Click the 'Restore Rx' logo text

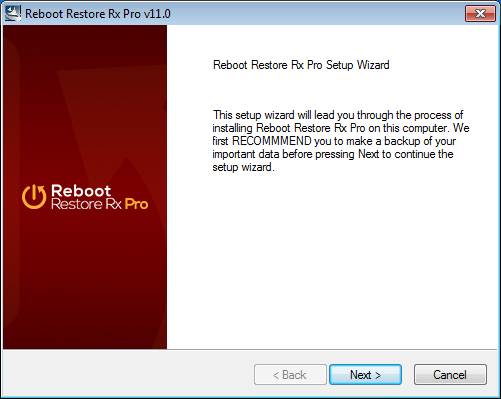tap(86, 204)
